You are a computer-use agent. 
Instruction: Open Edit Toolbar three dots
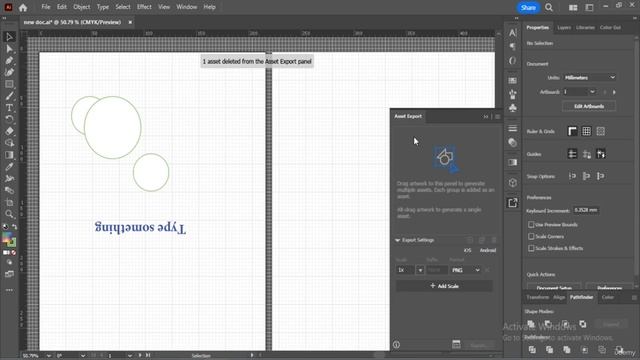coord(9,290)
